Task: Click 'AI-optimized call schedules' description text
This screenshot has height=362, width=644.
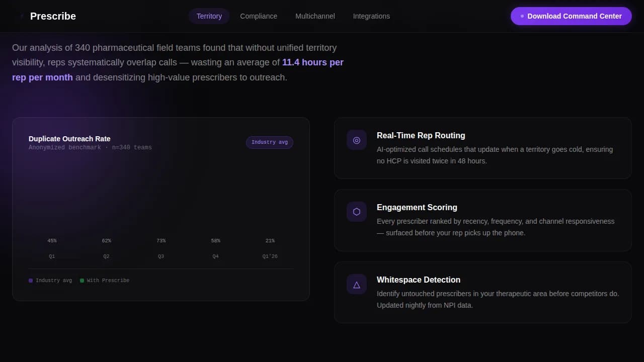Action: pos(495,155)
